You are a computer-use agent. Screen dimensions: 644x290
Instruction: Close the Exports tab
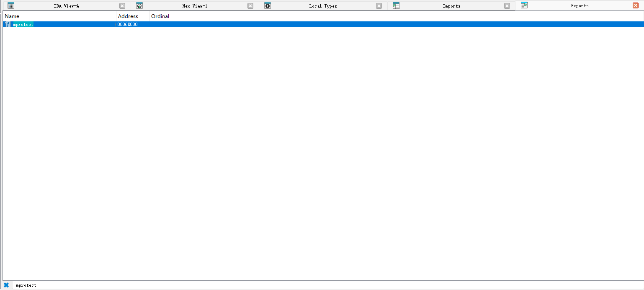point(636,5)
